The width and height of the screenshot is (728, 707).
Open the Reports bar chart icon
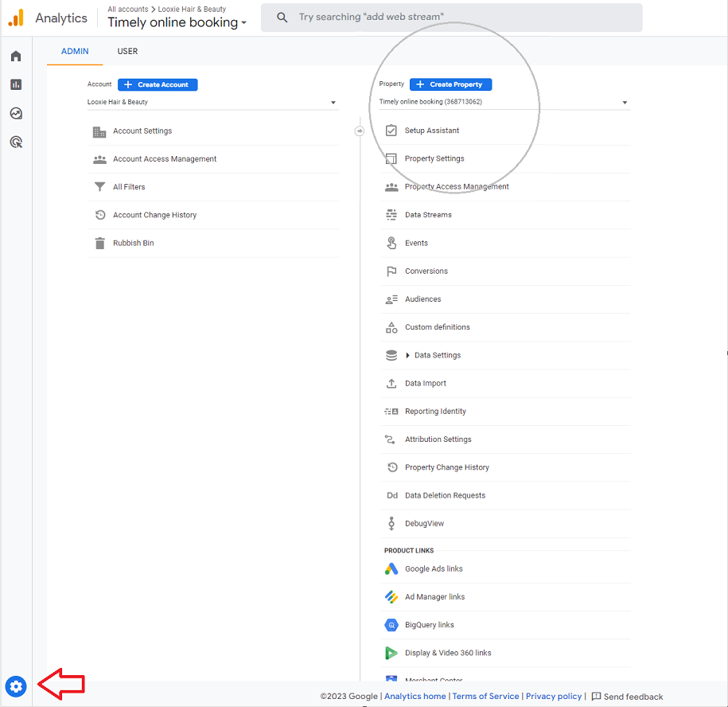pyautogui.click(x=16, y=84)
